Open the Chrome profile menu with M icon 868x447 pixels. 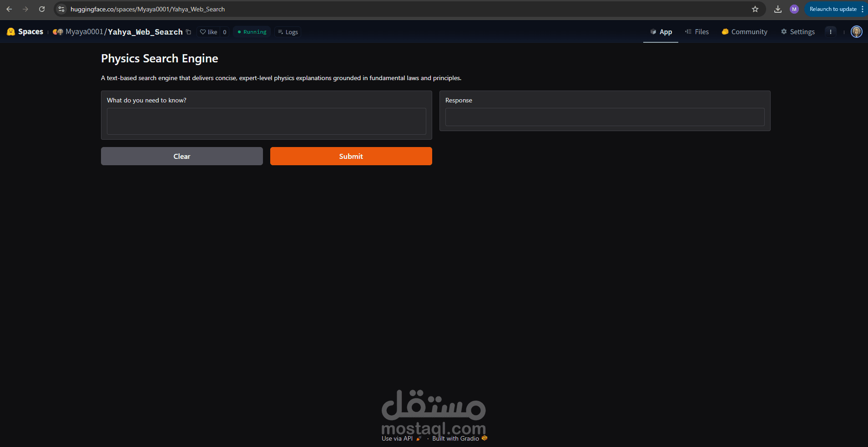[x=795, y=9]
